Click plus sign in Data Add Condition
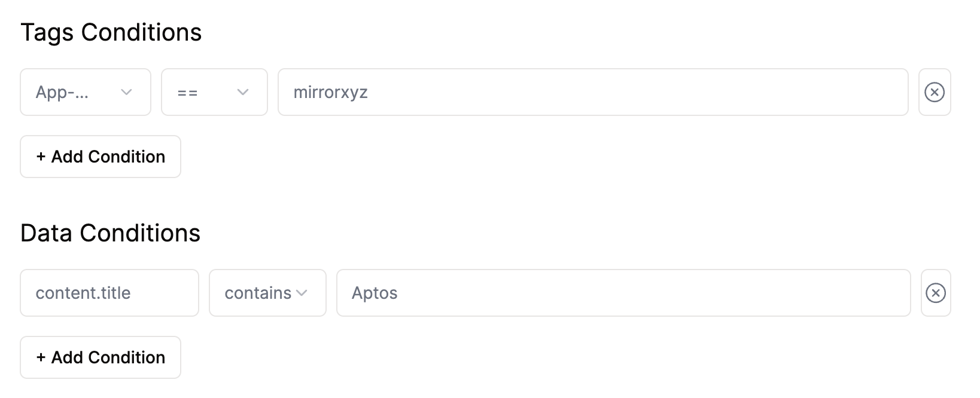 (x=41, y=357)
